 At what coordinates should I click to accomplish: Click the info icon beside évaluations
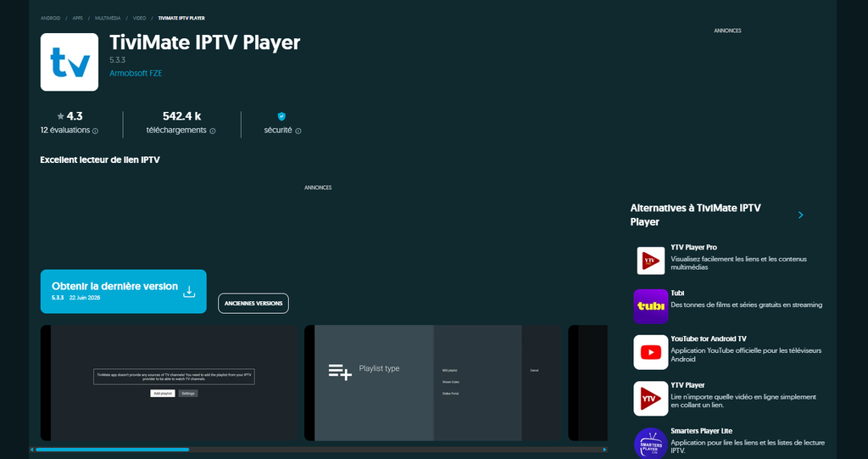[x=95, y=132]
